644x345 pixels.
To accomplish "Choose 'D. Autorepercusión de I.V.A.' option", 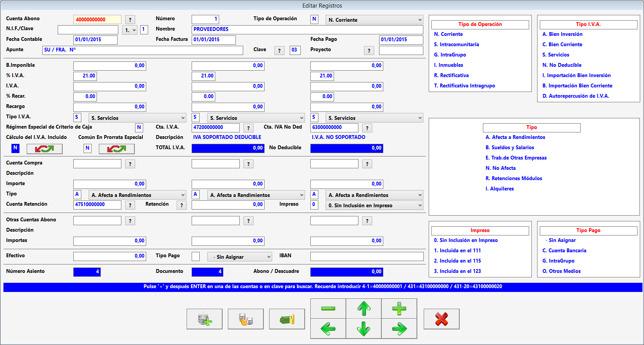I will coord(576,96).
